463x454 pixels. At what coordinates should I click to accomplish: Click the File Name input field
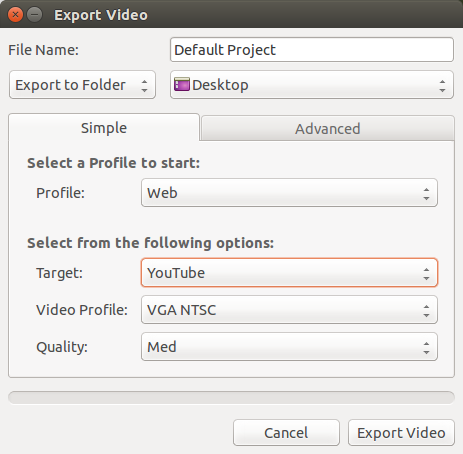312,50
